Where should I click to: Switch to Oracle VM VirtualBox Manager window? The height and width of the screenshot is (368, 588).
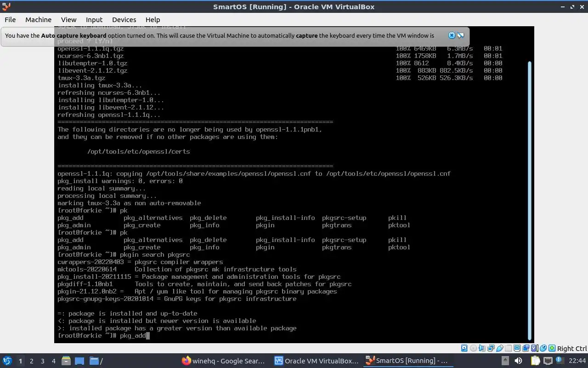pos(316,361)
